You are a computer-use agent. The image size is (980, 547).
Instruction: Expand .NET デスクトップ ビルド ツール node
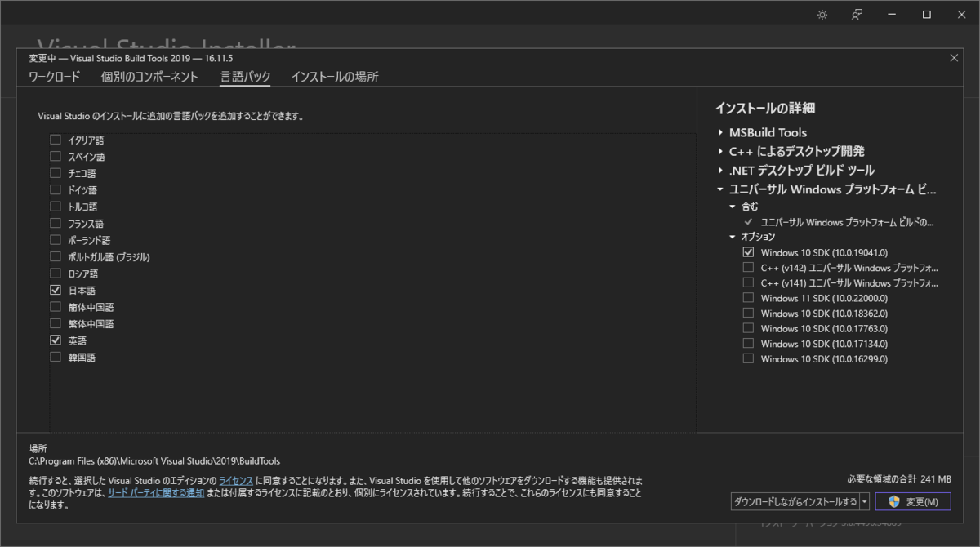pos(720,171)
